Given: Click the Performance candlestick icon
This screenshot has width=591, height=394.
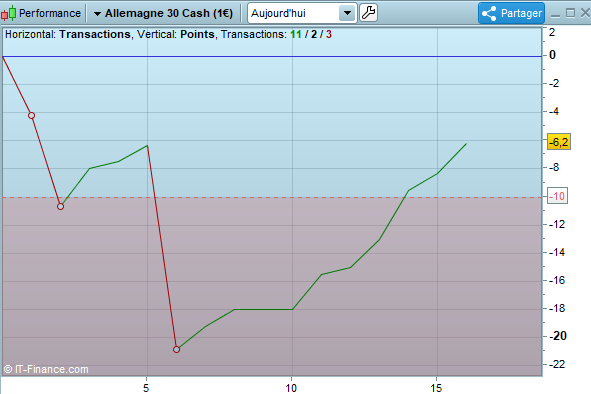Looking at the screenshot, I should [x=8, y=13].
